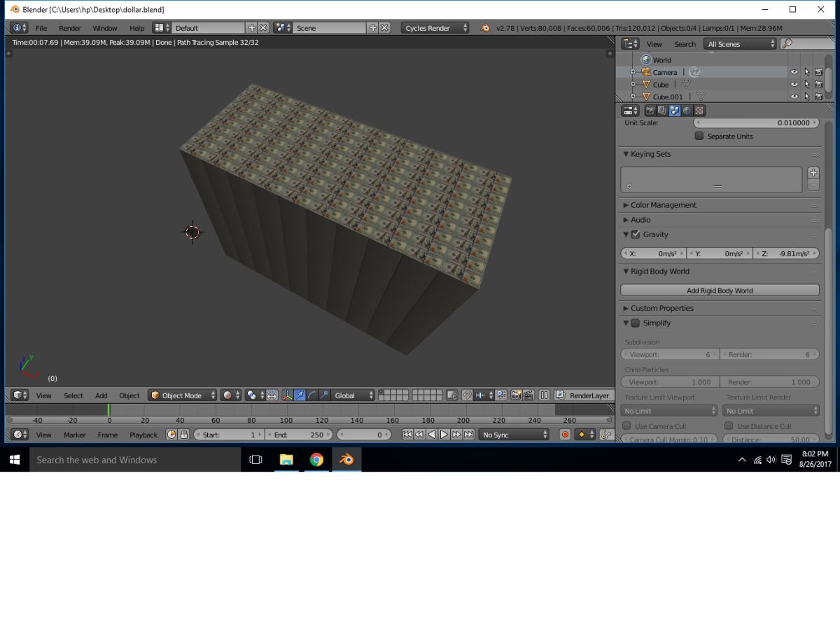Open the 3D view Select menu
The height and width of the screenshot is (639, 840).
(73, 395)
